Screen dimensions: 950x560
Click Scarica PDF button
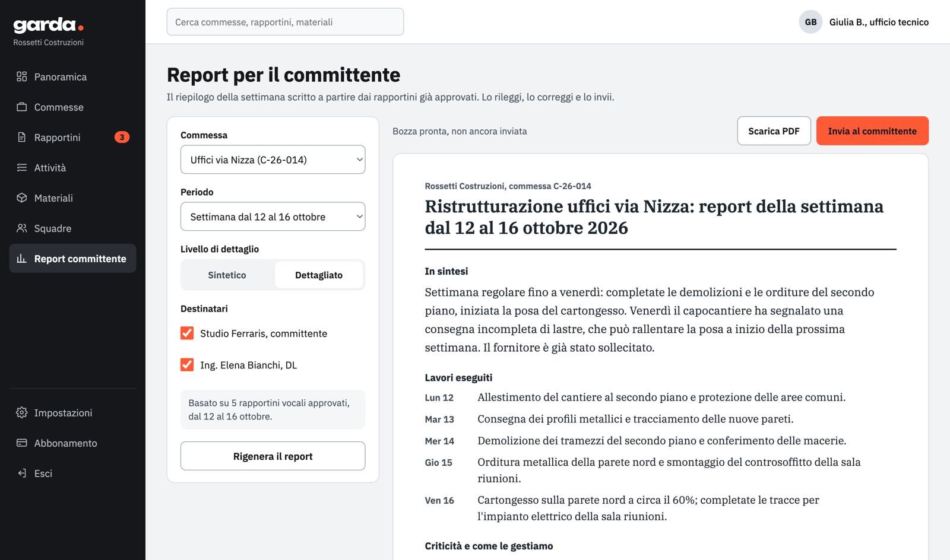pyautogui.click(x=774, y=131)
